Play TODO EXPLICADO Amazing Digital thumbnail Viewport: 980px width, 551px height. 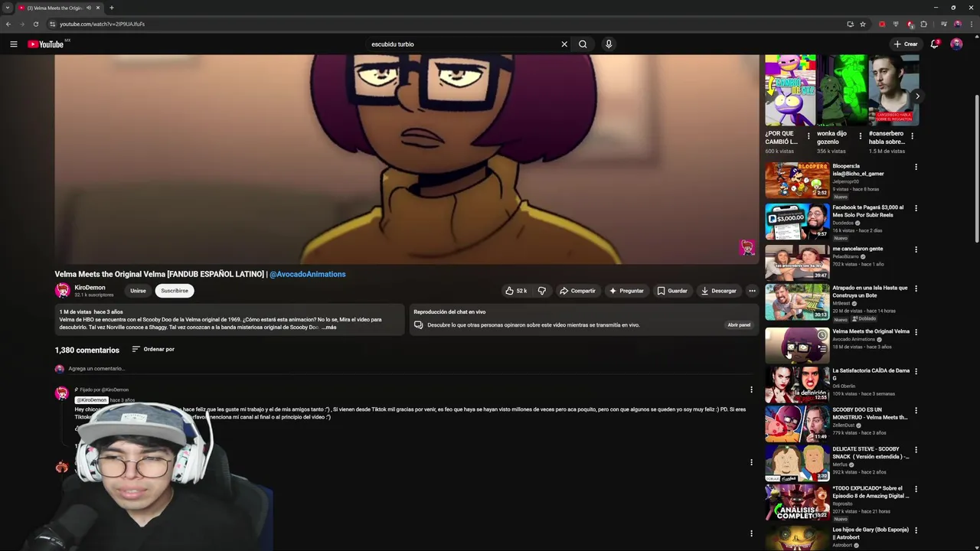pos(797,502)
